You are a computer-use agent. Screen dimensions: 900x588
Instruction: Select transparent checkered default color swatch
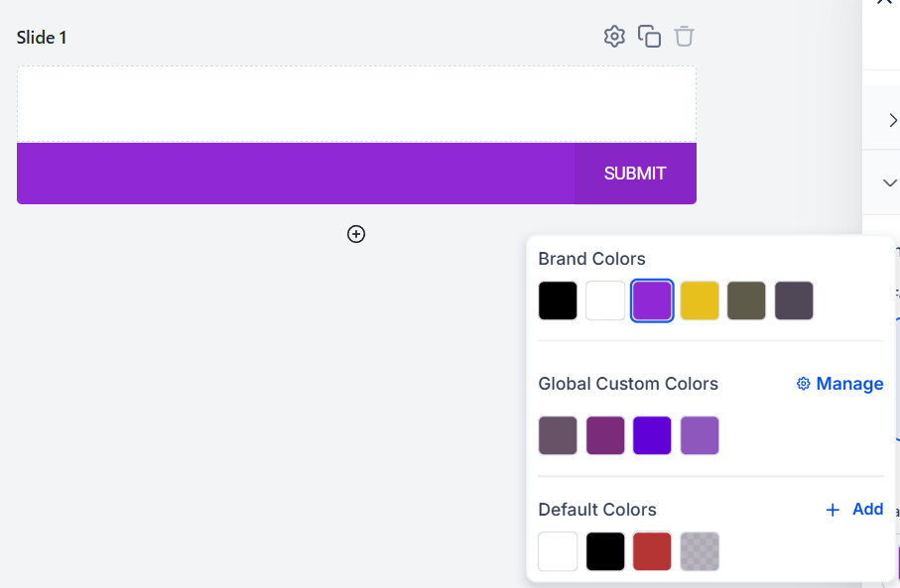700,551
